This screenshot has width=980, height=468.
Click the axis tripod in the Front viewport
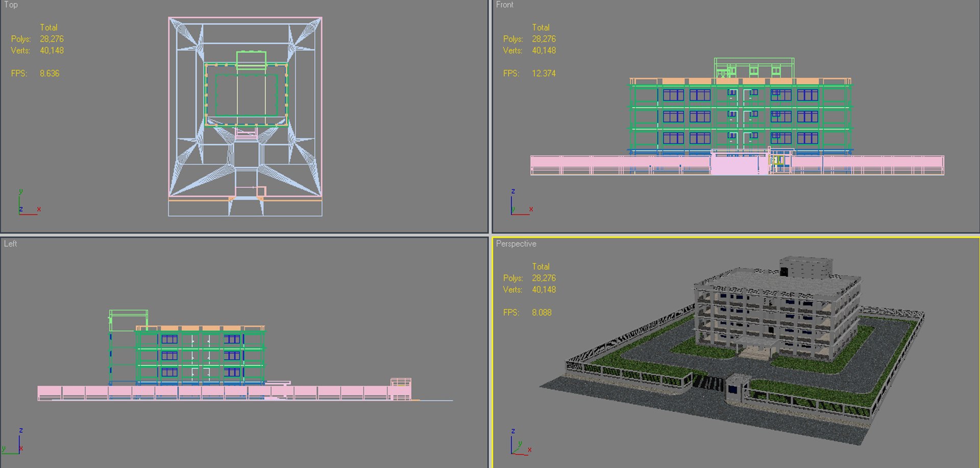click(522, 202)
